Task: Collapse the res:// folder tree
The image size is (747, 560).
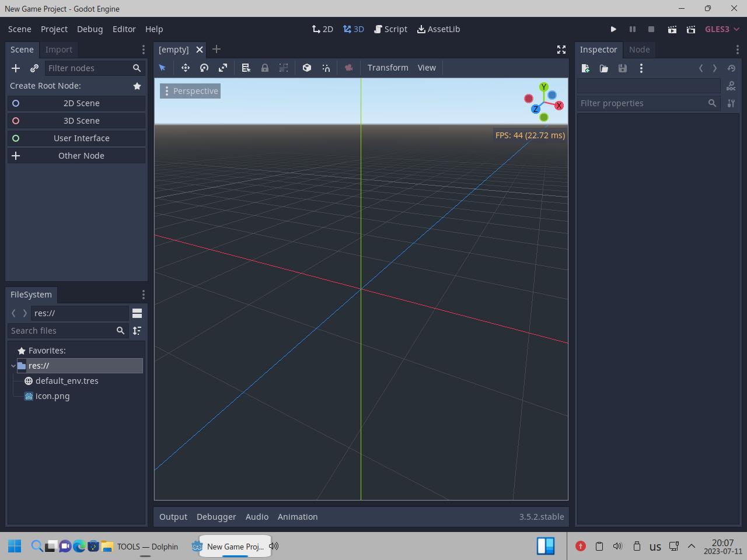Action: click(13, 366)
